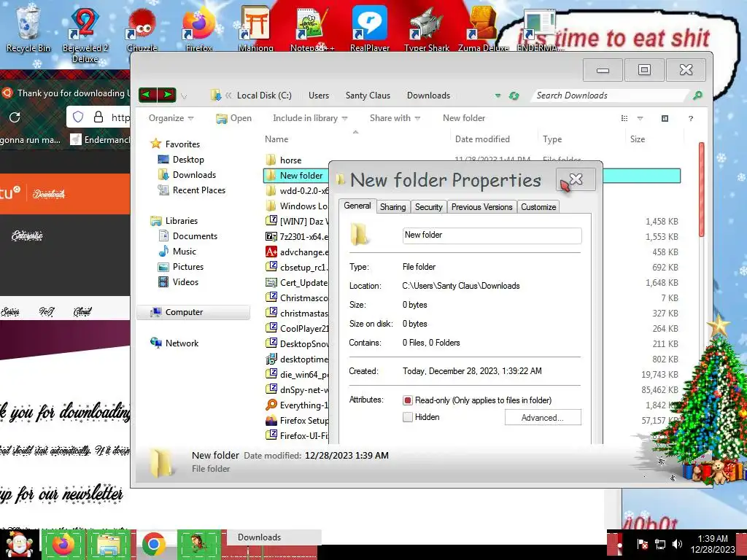Open Explorer help question mark

click(x=690, y=118)
